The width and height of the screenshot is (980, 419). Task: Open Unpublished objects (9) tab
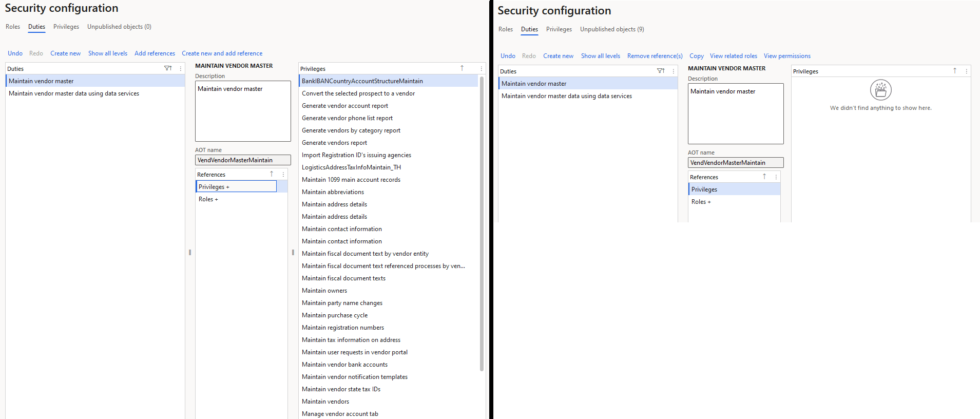pos(612,29)
